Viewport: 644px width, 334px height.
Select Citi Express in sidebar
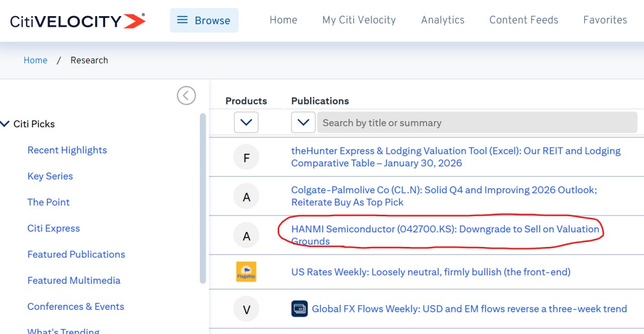[53, 228]
